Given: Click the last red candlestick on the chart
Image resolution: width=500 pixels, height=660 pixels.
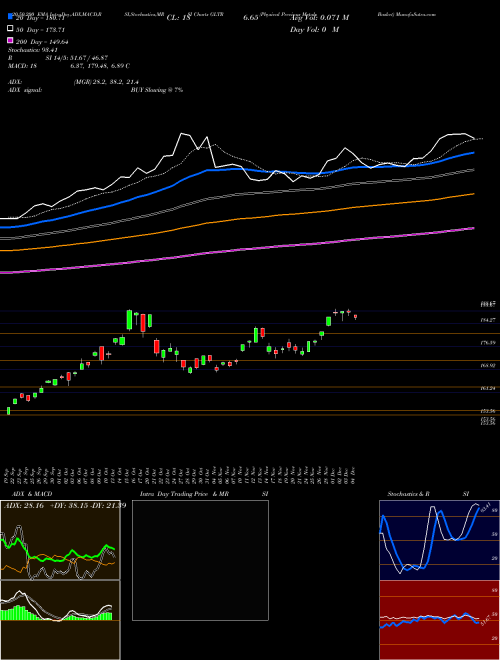Looking at the screenshot, I should 356,317.
